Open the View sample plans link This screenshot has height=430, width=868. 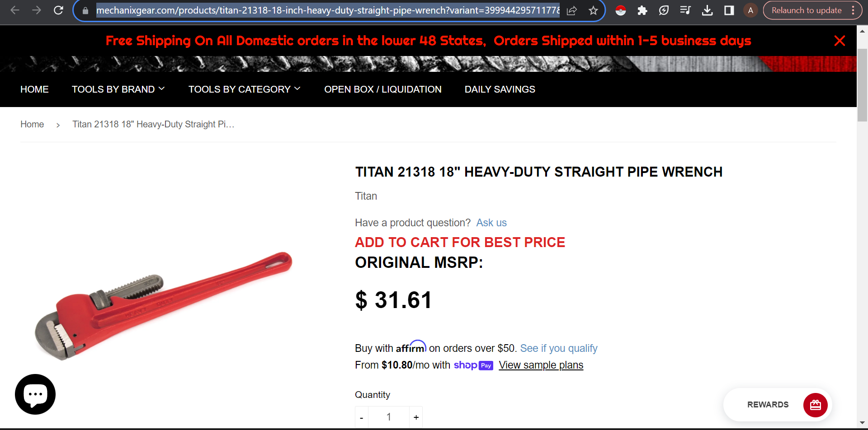tap(541, 365)
